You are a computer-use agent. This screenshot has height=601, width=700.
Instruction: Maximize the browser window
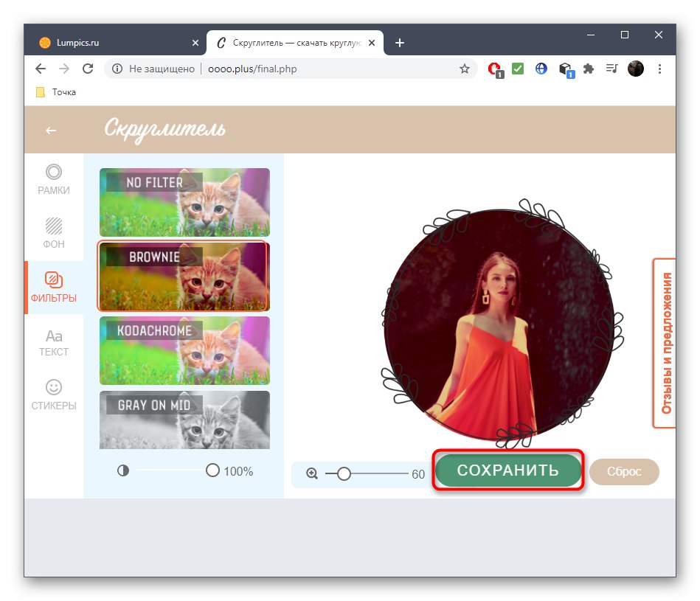(x=625, y=35)
